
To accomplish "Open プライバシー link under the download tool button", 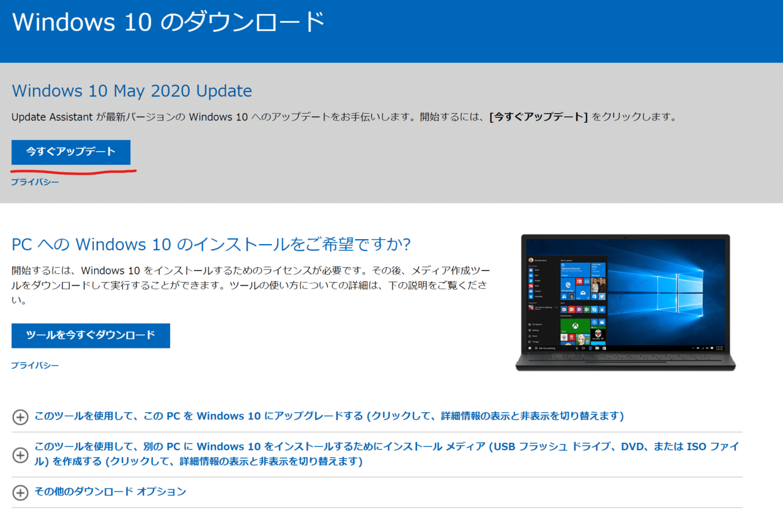I will 35,366.
